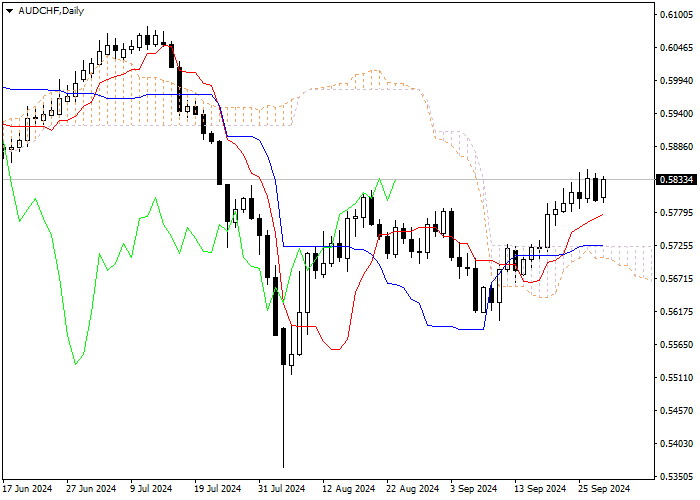Select the current price label 0.58334

click(676, 180)
